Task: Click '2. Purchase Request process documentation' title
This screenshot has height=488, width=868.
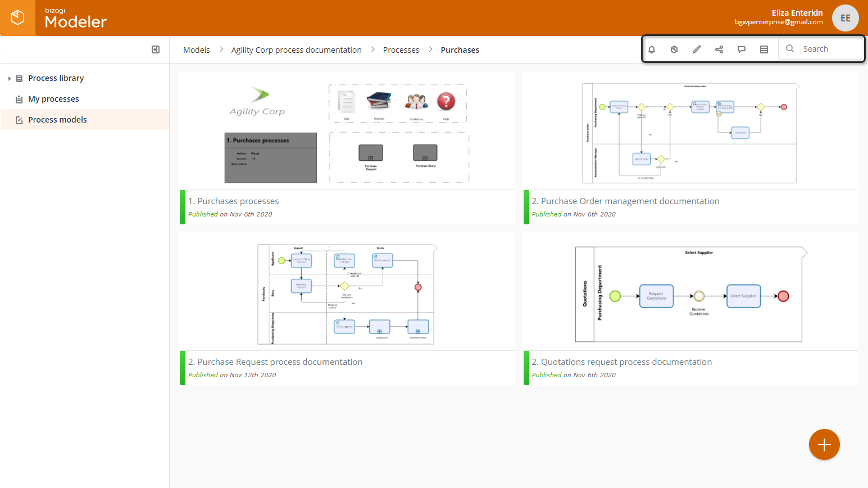Action: click(x=275, y=362)
